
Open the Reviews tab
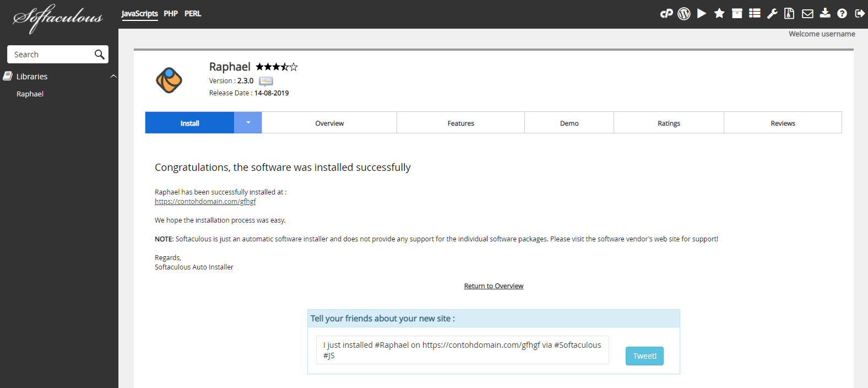pyautogui.click(x=783, y=123)
